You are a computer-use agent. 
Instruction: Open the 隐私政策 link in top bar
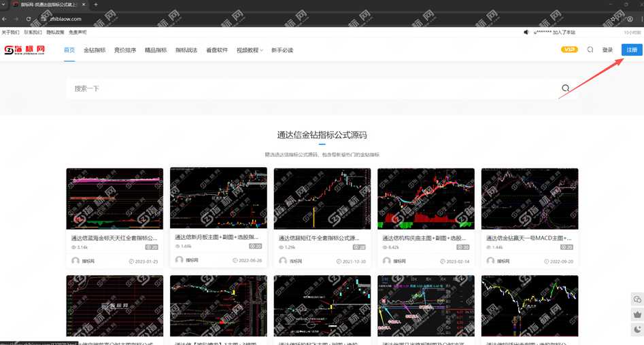click(x=55, y=32)
